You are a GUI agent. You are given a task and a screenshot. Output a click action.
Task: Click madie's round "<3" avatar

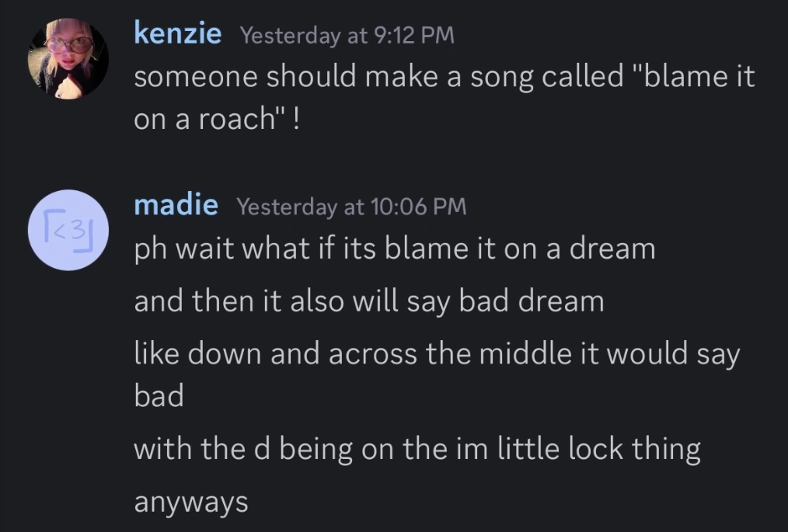tap(68, 230)
